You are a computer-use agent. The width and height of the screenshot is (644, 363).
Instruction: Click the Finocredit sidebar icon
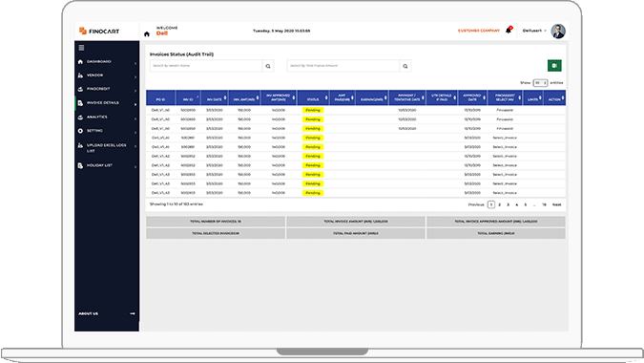(80, 89)
